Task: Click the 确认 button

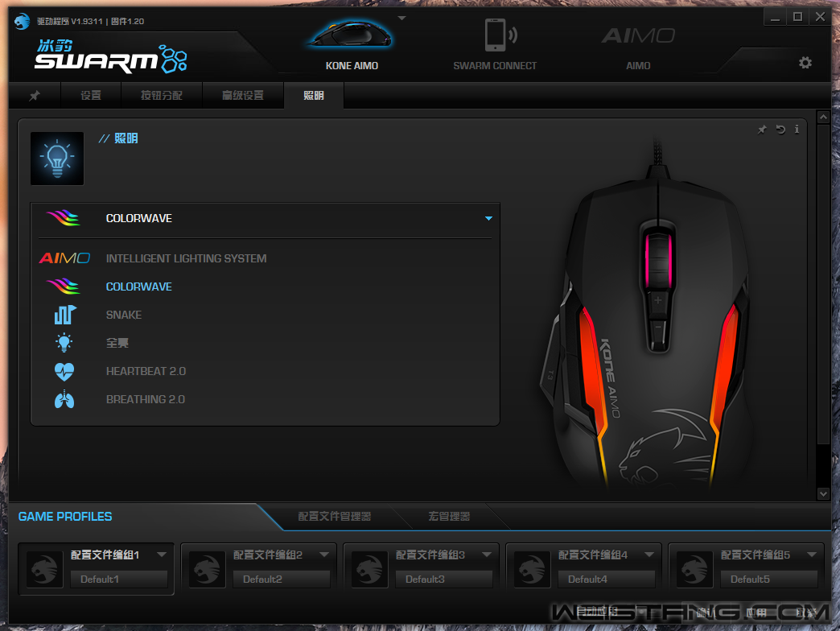Action: tap(706, 612)
